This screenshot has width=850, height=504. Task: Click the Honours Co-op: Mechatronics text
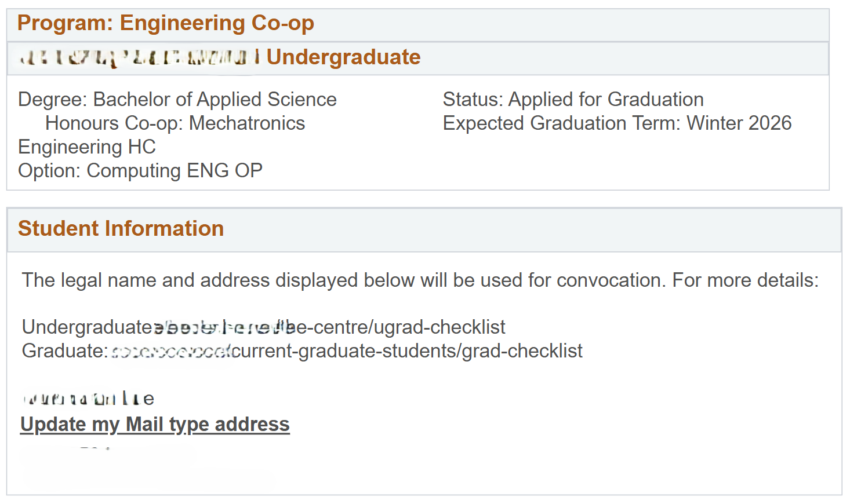pos(175,123)
